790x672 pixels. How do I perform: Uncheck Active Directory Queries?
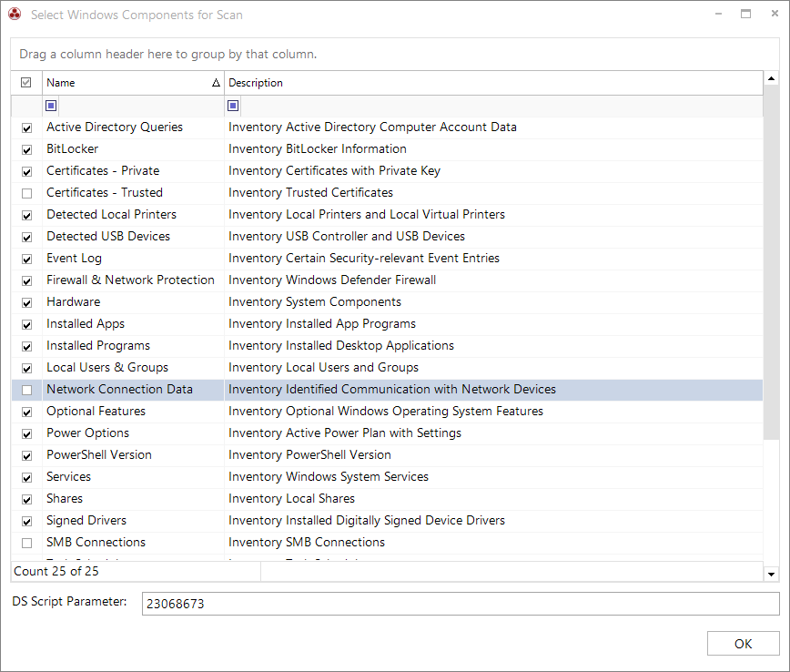[x=26, y=127]
